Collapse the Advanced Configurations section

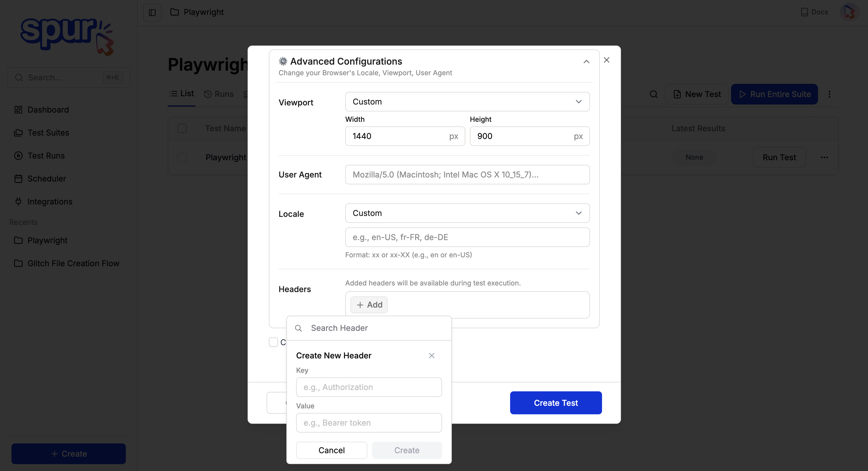(x=586, y=62)
